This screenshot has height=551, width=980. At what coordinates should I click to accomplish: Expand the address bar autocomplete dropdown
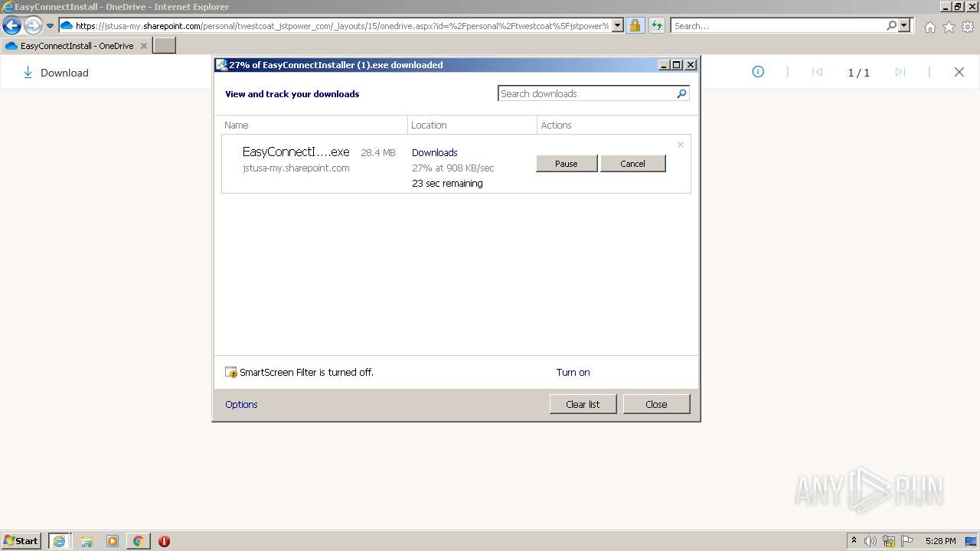point(618,25)
